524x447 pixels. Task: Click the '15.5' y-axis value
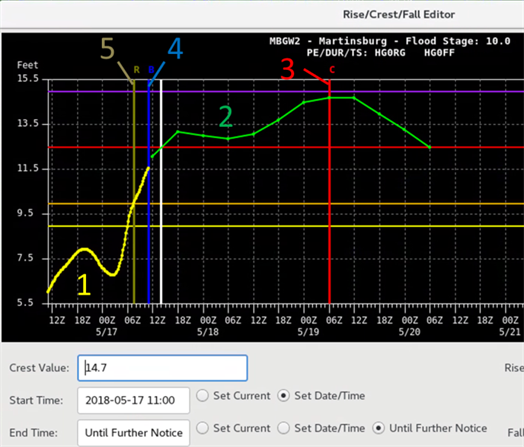28,79
